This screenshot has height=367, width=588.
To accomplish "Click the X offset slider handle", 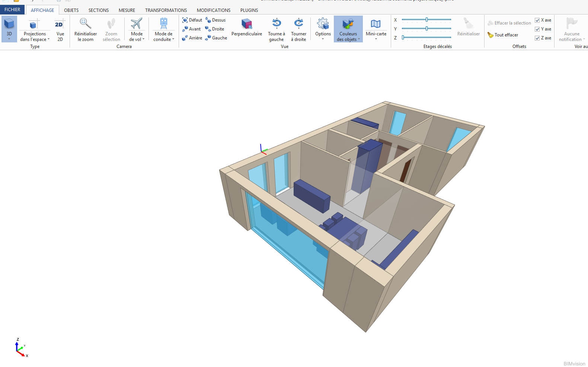I will 427,20.
